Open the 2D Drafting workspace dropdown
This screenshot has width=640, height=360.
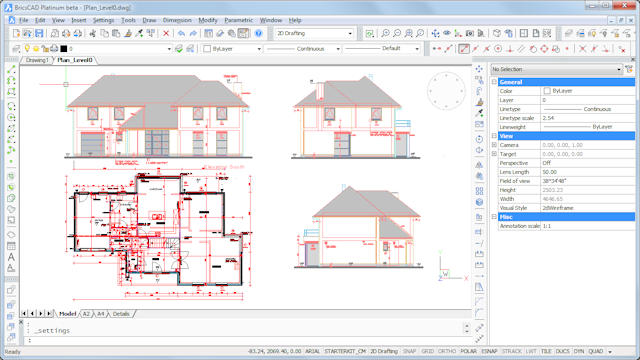pyautogui.click(x=350, y=33)
